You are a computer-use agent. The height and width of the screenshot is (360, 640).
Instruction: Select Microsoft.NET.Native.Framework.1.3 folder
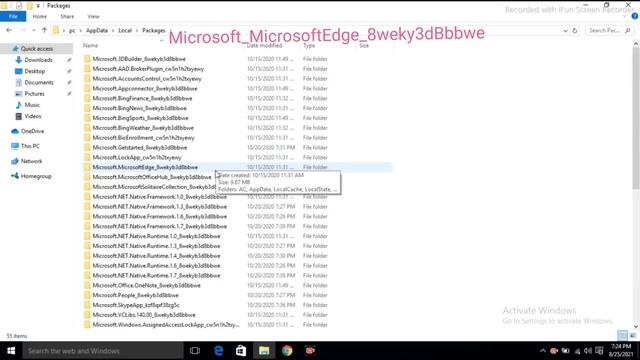[160, 207]
